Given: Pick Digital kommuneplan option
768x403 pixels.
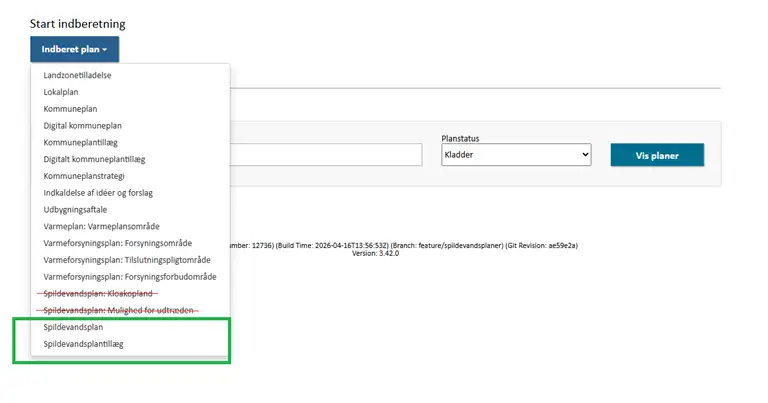Looking at the screenshot, I should click(x=82, y=125).
